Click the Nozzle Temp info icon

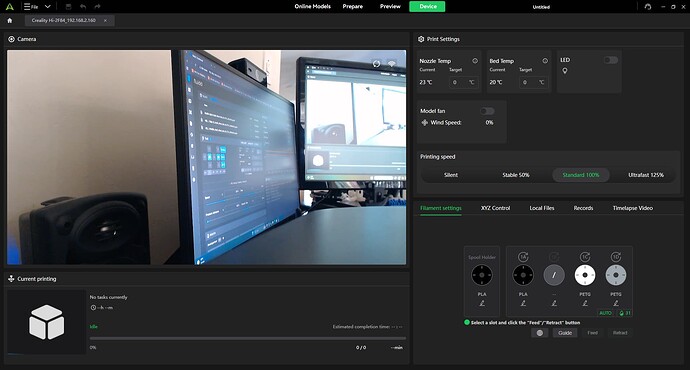click(x=475, y=61)
